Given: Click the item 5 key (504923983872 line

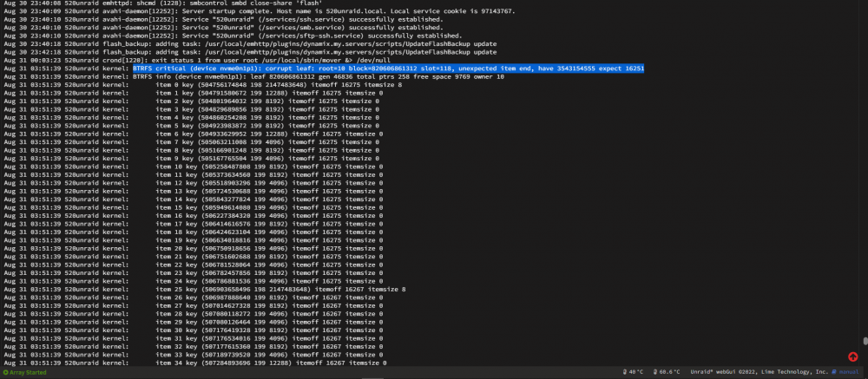Looking at the screenshot, I should pos(192,126).
